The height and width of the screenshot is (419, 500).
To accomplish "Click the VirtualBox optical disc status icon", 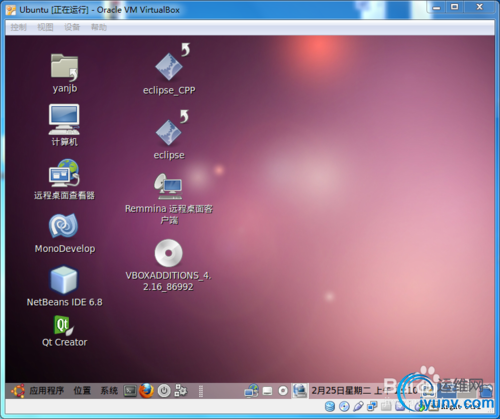I will tap(344, 406).
